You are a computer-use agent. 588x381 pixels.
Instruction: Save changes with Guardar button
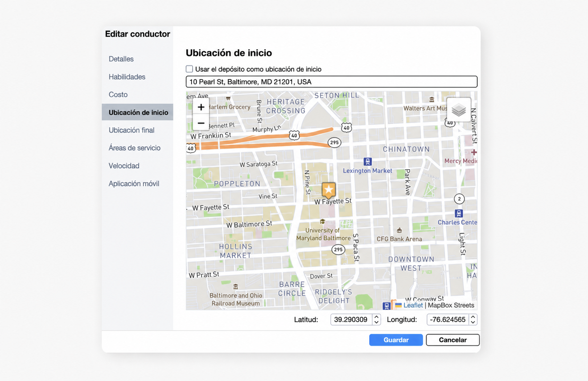tap(396, 340)
